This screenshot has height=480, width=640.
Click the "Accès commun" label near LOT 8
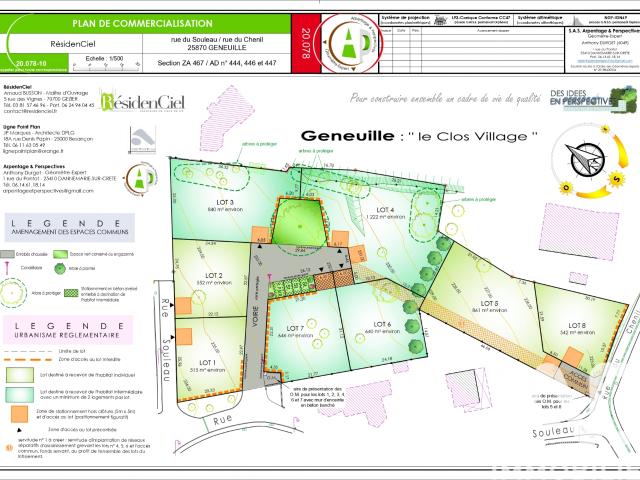[576, 380]
